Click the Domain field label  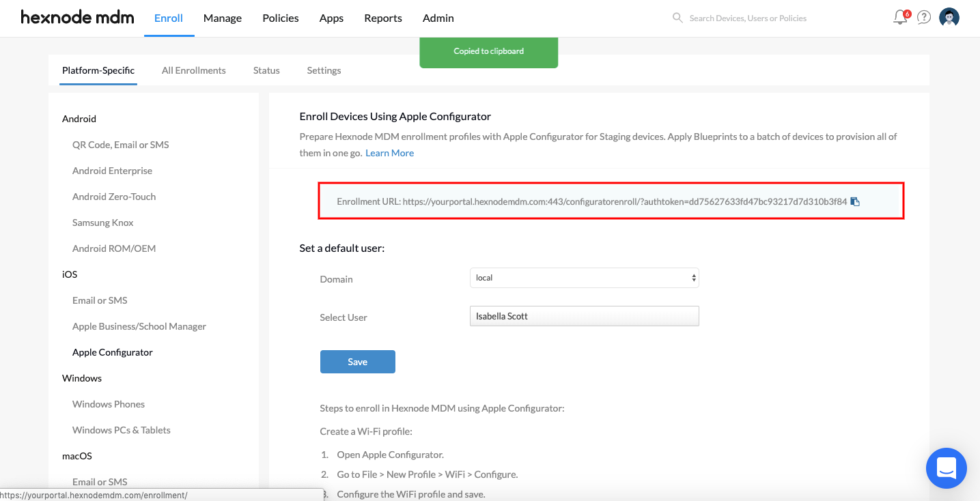337,279
